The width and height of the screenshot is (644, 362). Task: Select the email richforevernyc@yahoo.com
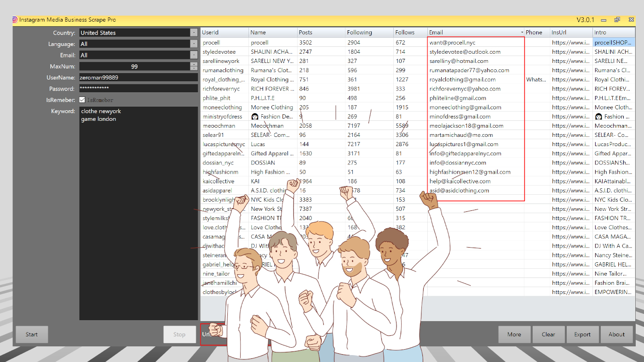465,89
